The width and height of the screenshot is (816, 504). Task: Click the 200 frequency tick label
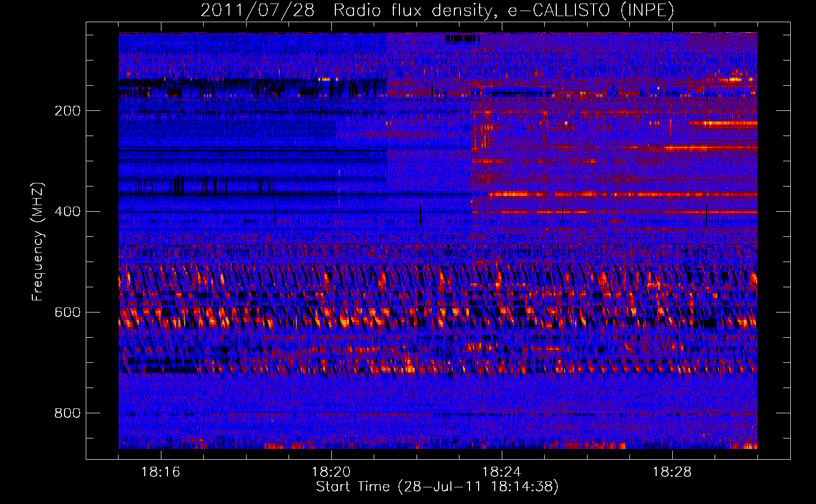tap(68, 111)
